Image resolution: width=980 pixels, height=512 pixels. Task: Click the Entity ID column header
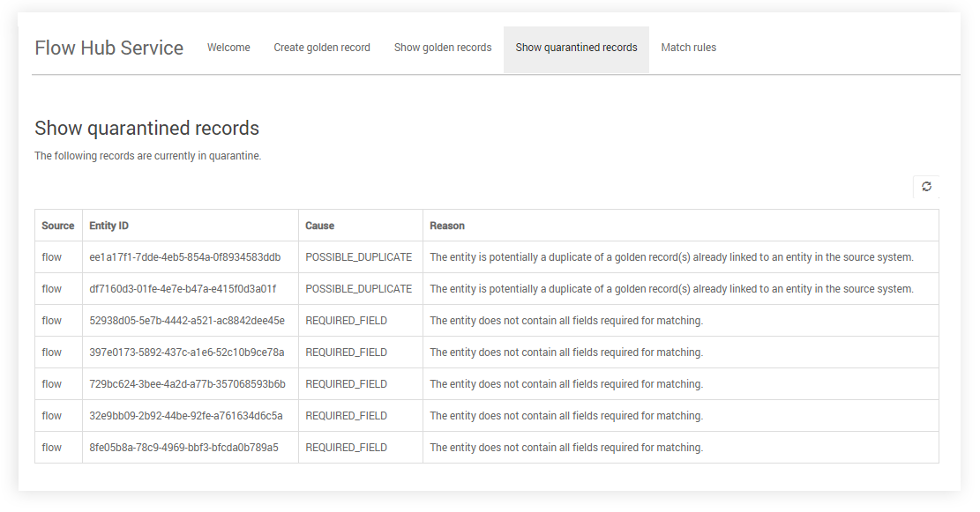[x=108, y=226]
